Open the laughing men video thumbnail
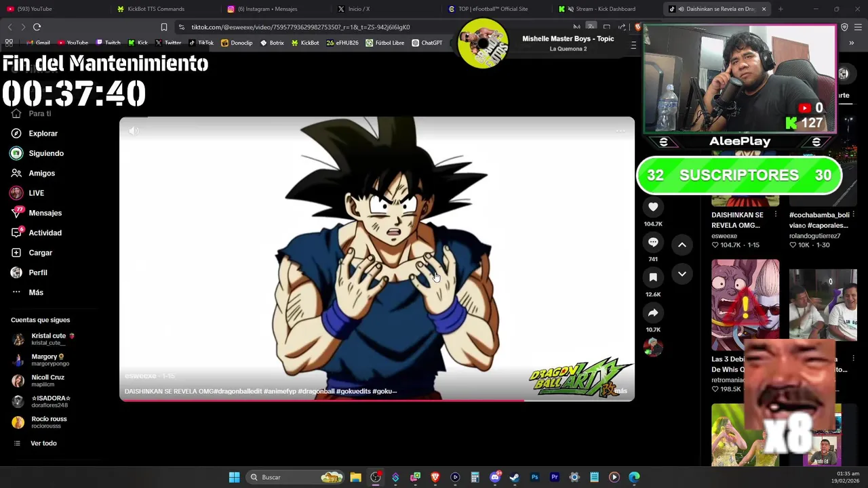 pyautogui.click(x=823, y=304)
